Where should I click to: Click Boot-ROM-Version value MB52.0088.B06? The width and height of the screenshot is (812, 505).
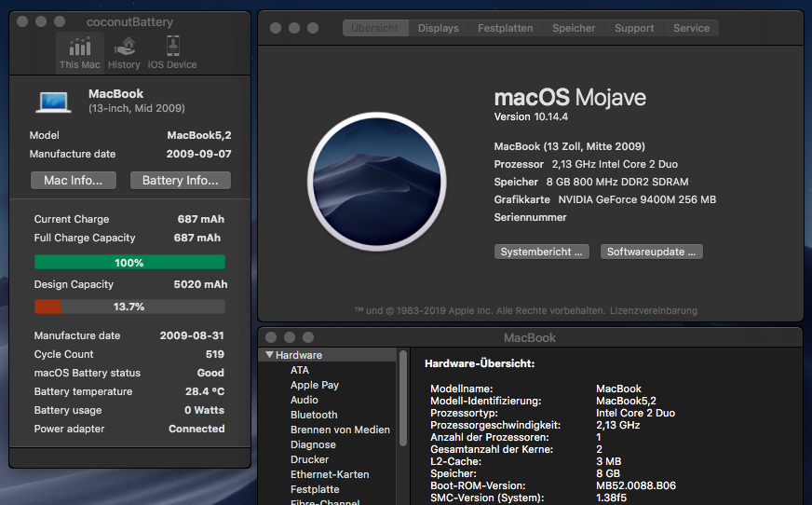636,485
